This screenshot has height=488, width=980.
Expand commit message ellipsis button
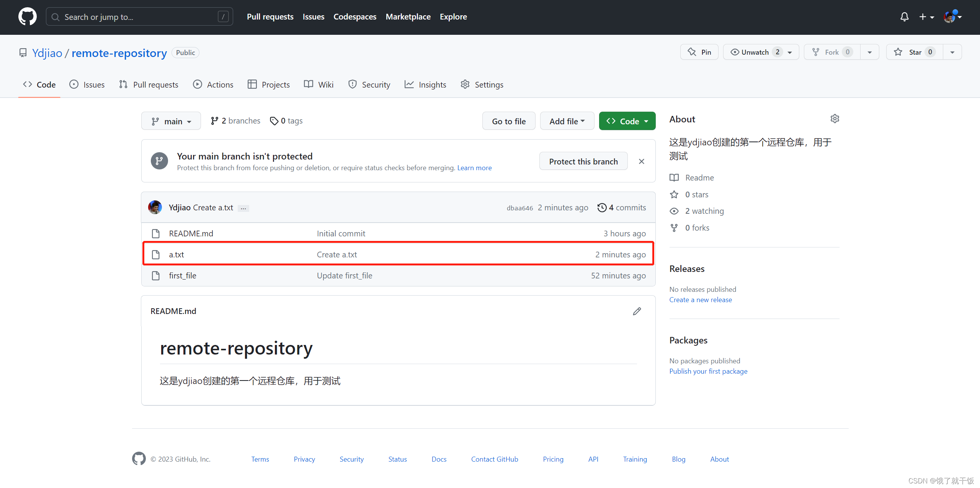click(243, 208)
